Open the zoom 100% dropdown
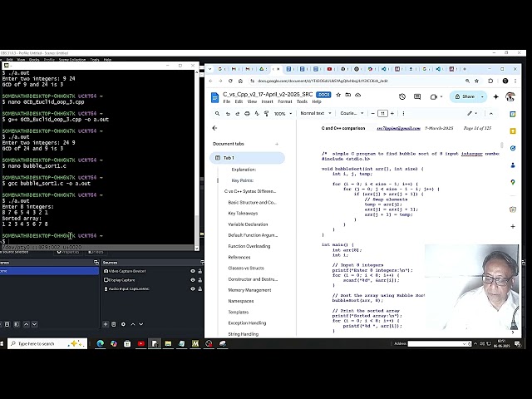Viewport: 532px width, 399px height. 283,114
